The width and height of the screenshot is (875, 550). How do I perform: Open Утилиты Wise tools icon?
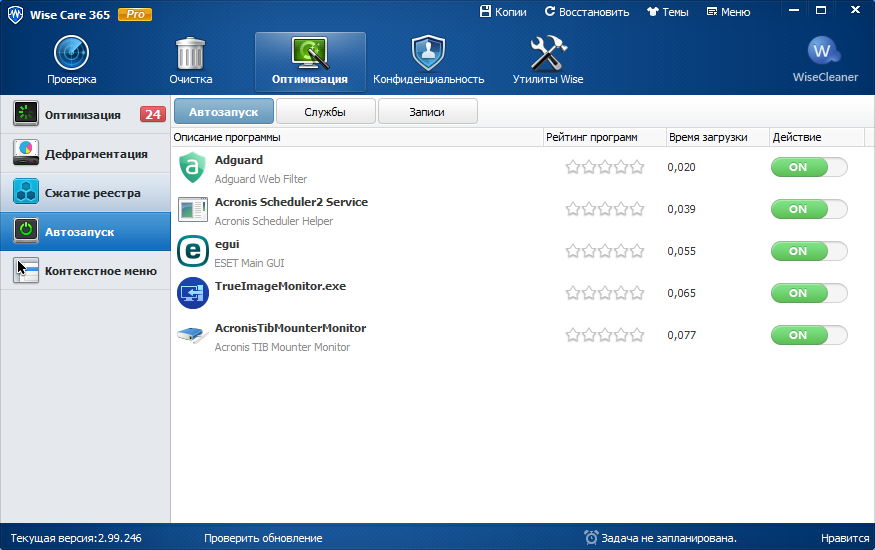(x=547, y=53)
